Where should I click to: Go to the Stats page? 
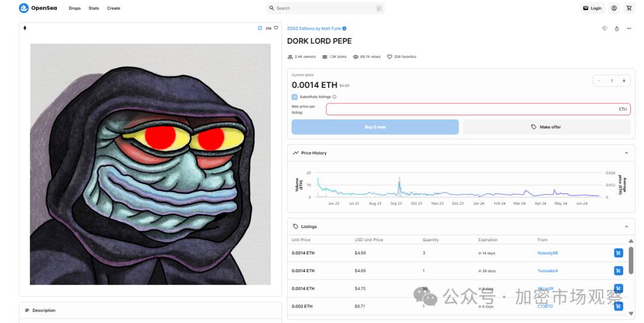click(x=94, y=8)
